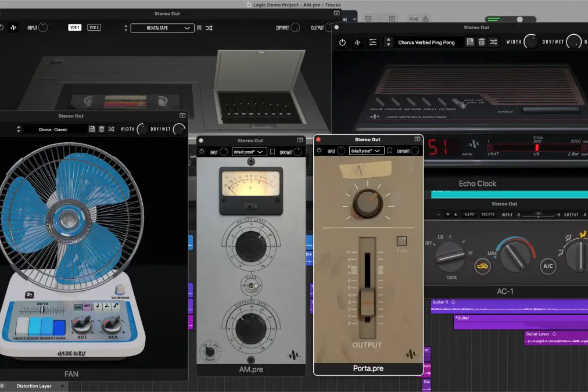
Task: Click the save preset disk icon on Echo Clock
Action: click(470, 42)
